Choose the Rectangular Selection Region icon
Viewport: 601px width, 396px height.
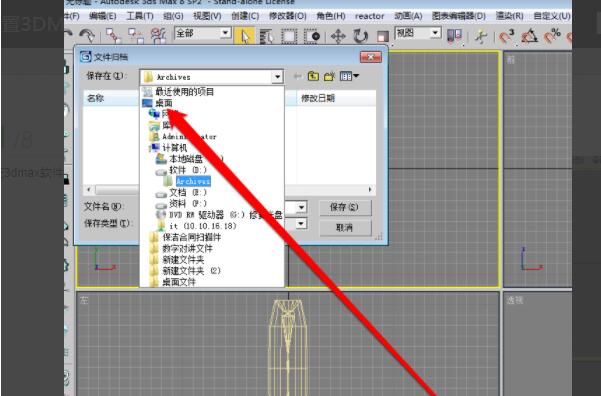click(x=289, y=36)
